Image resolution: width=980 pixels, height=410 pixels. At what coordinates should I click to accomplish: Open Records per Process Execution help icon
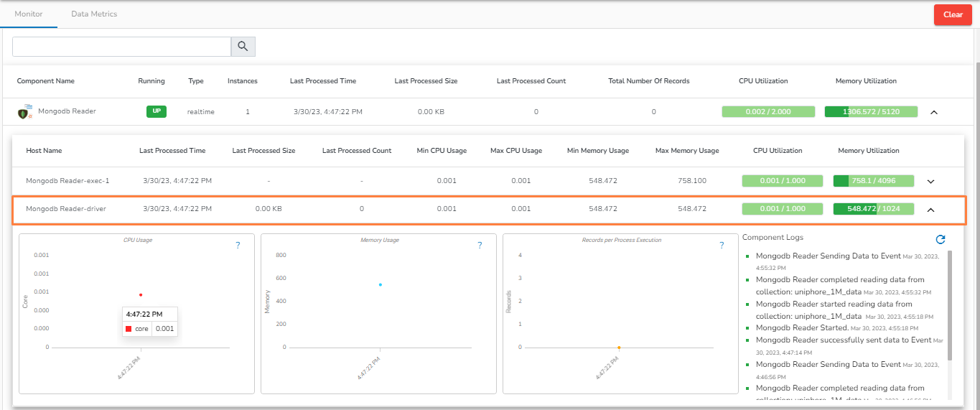722,246
